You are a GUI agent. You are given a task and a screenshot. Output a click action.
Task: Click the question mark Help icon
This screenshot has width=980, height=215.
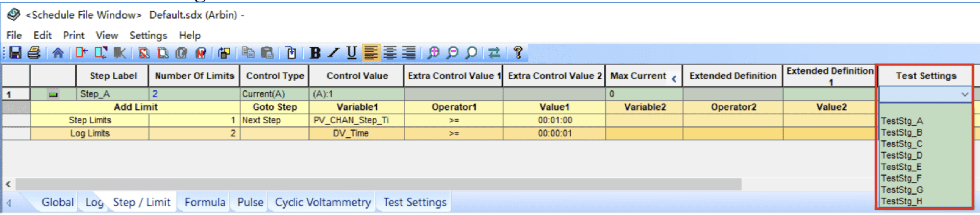point(518,52)
